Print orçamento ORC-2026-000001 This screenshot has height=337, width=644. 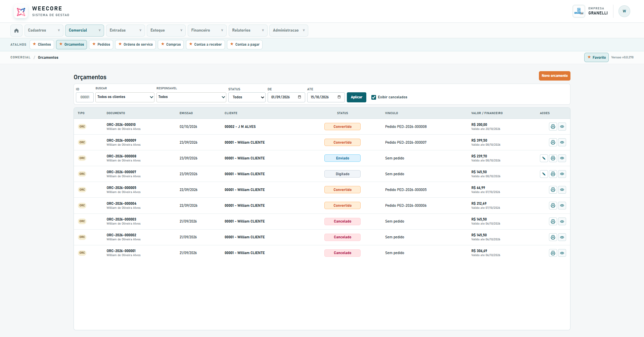click(553, 253)
